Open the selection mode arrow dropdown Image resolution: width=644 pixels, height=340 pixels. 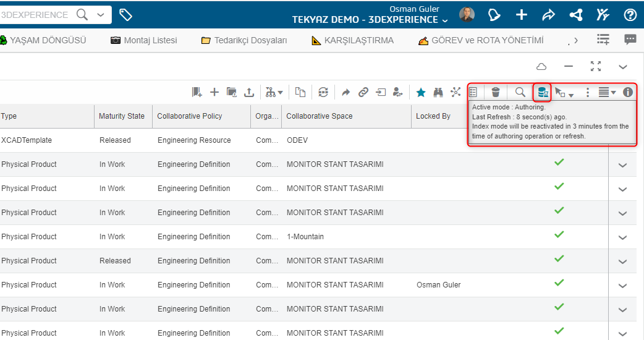click(564, 92)
